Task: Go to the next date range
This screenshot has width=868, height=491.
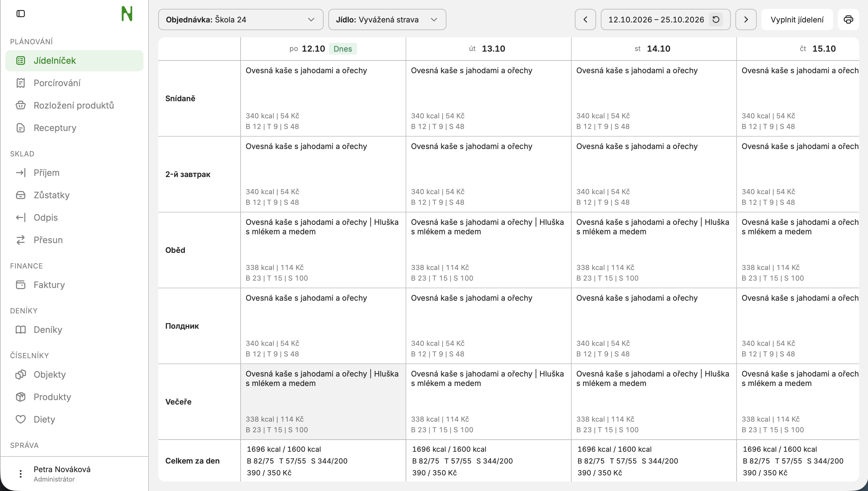Action: (x=746, y=19)
